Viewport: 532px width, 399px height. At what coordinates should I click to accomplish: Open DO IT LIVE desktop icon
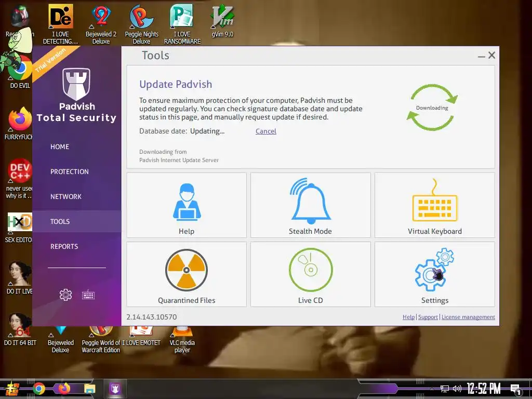tap(20, 277)
